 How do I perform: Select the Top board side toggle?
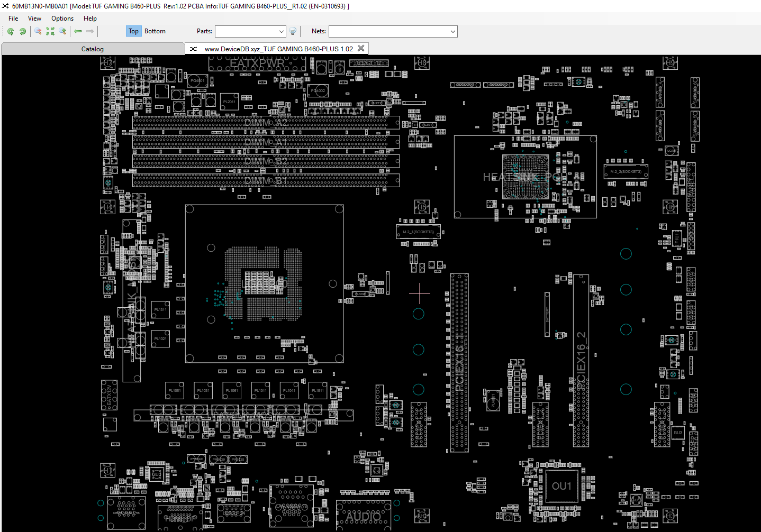(x=133, y=31)
